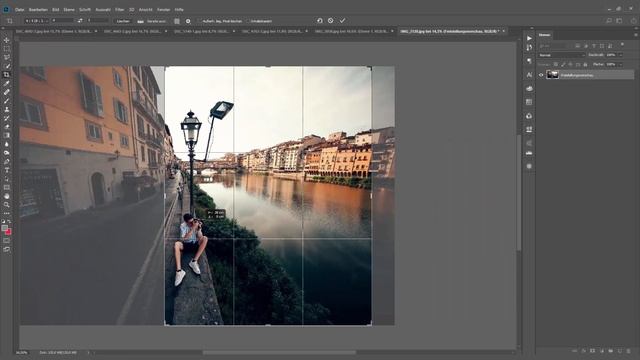Switch to the Ebenen panel tab

[x=544, y=35]
